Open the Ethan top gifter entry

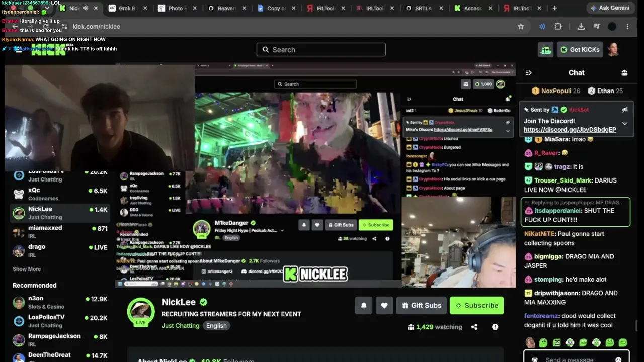tap(606, 91)
